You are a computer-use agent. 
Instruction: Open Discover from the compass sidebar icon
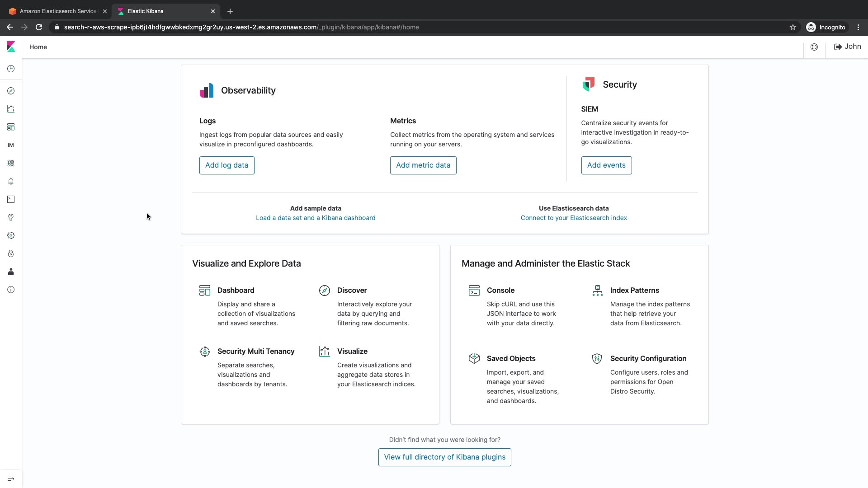click(11, 91)
